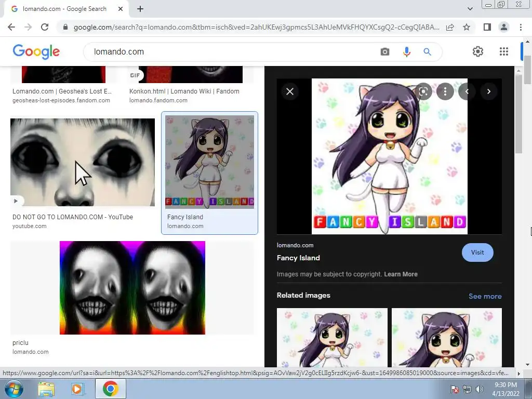Open the priclu two-faces thumbnail
532x399 pixels.
click(x=132, y=288)
